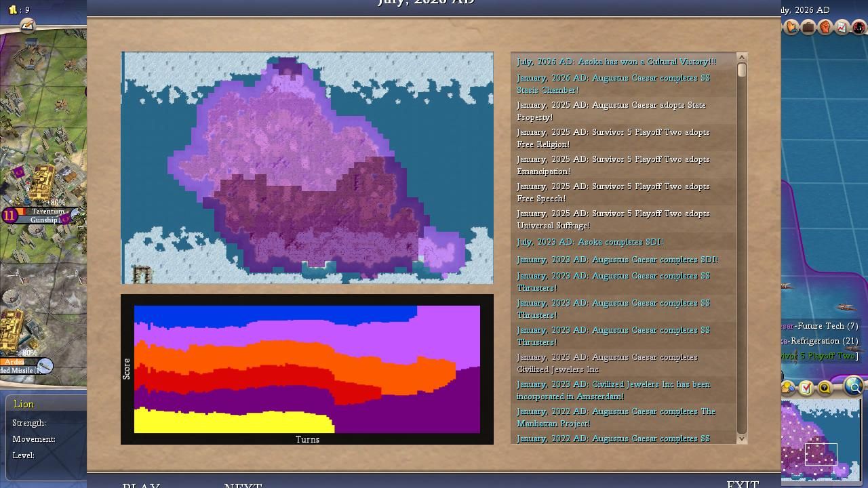Click the Civilopedia question mark icon

825,388
